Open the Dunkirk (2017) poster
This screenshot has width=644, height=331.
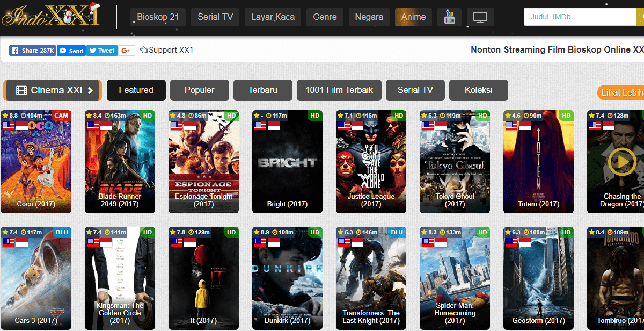pyautogui.click(x=287, y=279)
